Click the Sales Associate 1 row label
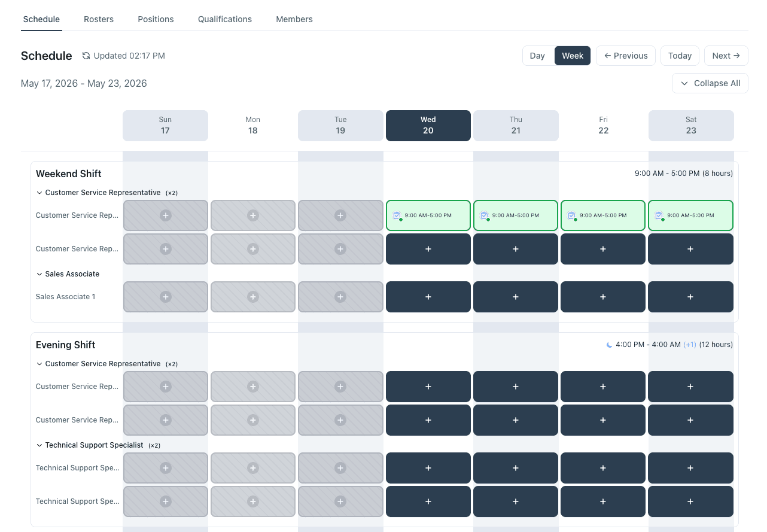 (65, 297)
